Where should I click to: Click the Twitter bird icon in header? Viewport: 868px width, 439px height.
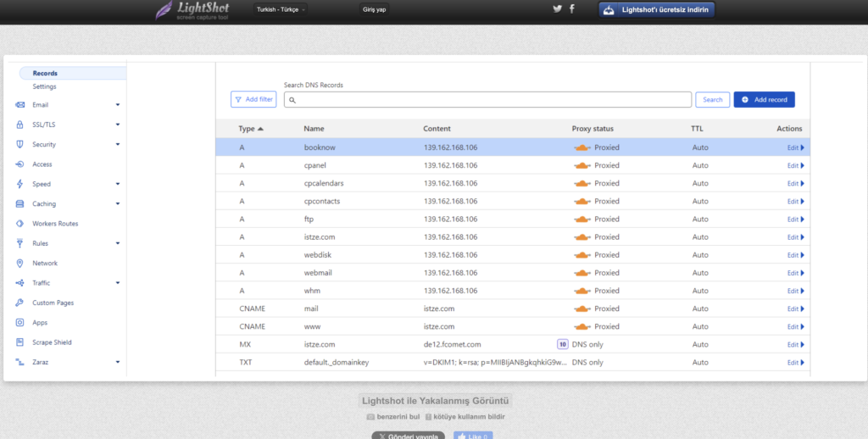(x=557, y=8)
